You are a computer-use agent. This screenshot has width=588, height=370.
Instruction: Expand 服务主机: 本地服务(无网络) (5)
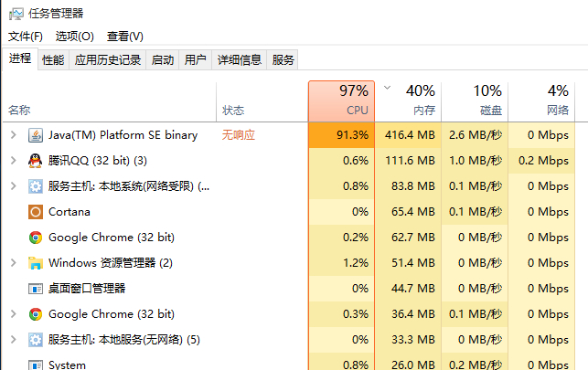14,340
